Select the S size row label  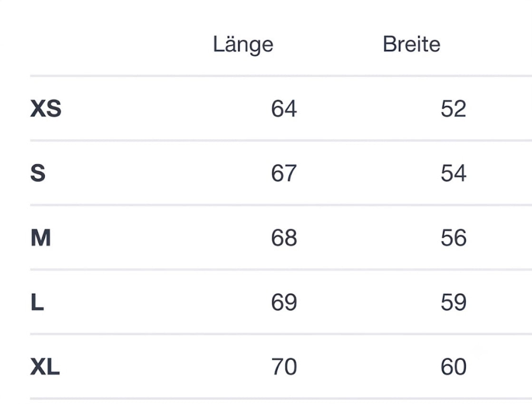pyautogui.click(x=38, y=173)
